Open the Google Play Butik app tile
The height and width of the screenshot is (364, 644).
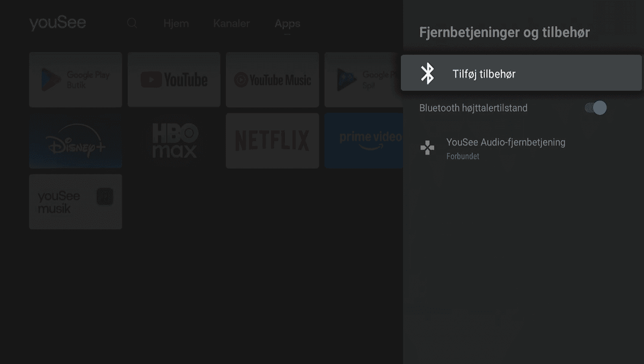point(76,79)
